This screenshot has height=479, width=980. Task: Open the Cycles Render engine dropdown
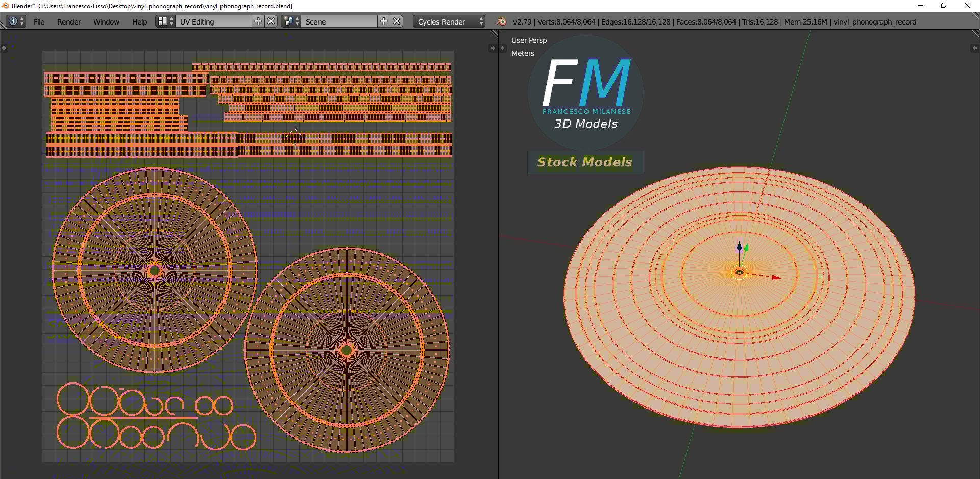(447, 21)
